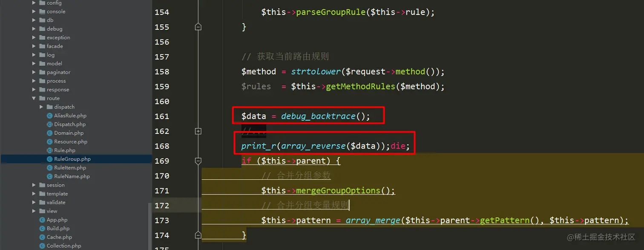The width and height of the screenshot is (644, 250).
Task: Expand the validate folder arrow
Action: (x=34, y=202)
